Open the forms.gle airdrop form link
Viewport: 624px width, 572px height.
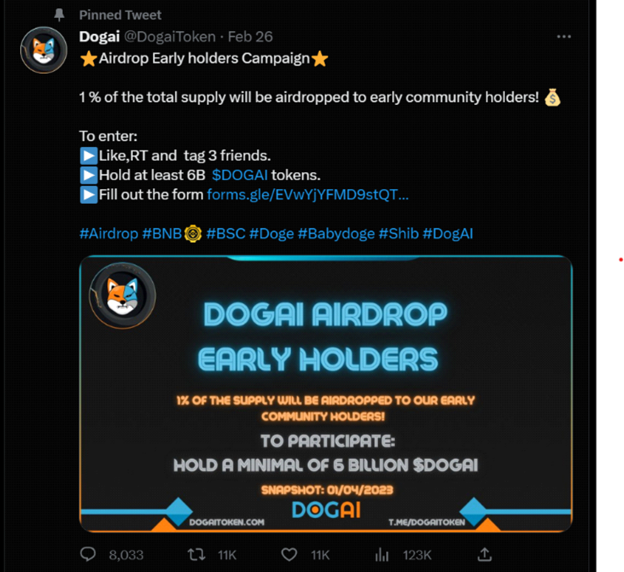308,194
